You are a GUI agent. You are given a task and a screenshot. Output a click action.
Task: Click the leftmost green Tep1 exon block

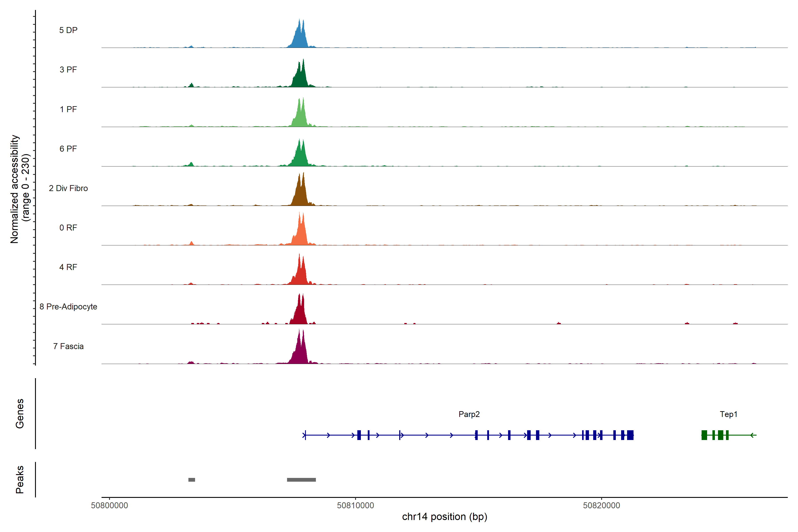click(x=704, y=435)
